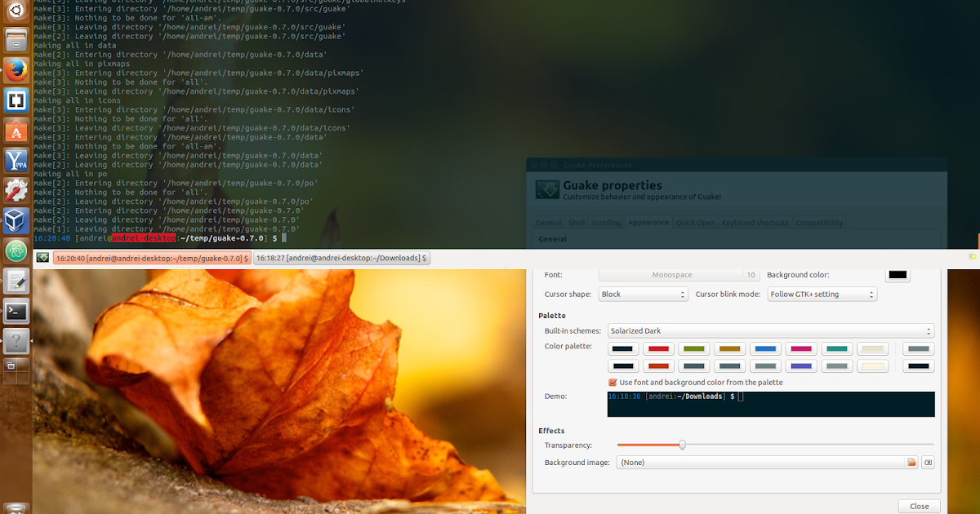Toggle use font and background color from palette
The image size is (980, 514).
click(x=611, y=382)
